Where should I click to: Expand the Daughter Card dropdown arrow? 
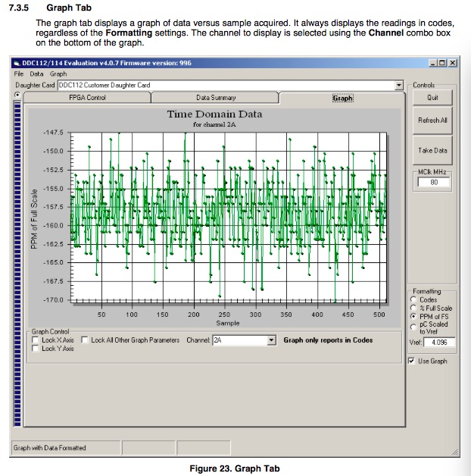coord(399,86)
